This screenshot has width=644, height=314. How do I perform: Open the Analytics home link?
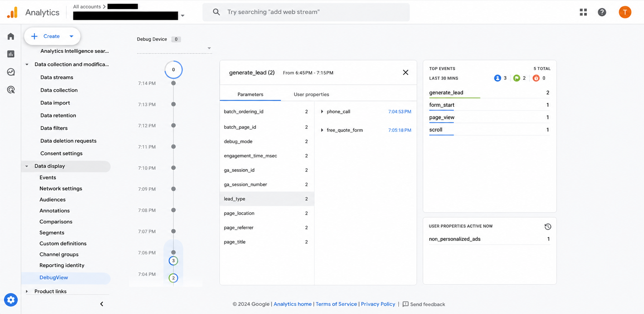click(x=293, y=304)
